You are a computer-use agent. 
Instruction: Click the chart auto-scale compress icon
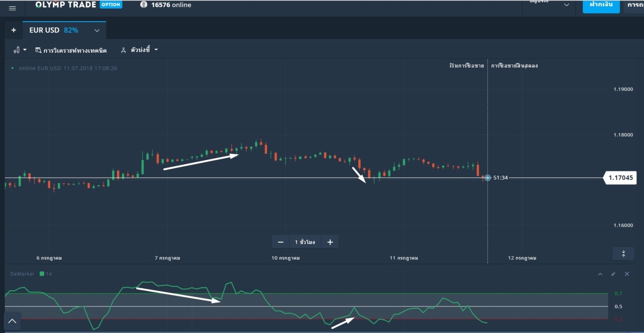623,254
